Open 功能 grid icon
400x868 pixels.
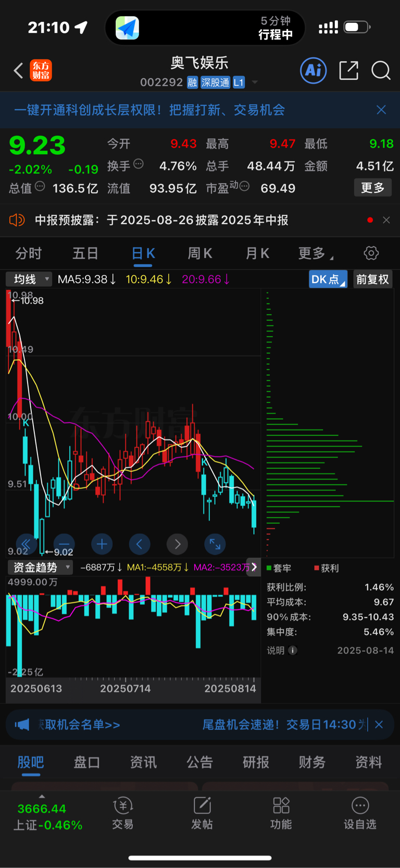[281, 813]
